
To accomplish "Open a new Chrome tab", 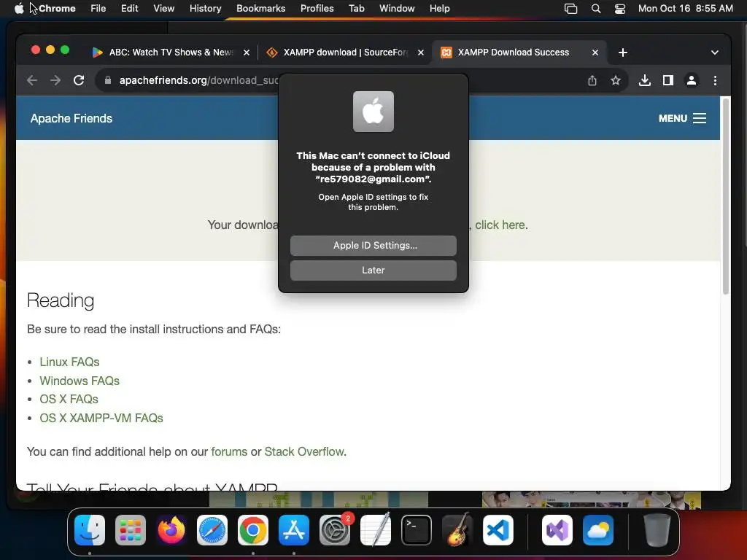I will pos(623,52).
